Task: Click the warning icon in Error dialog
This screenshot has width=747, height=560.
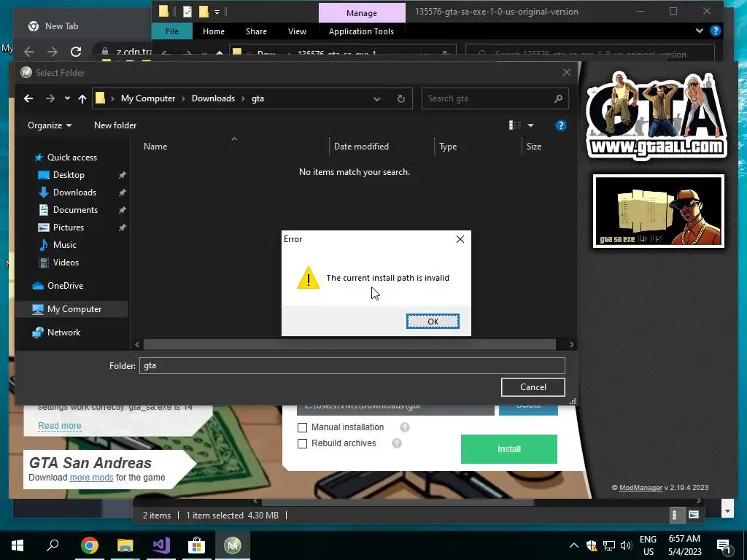Action: 309,278
